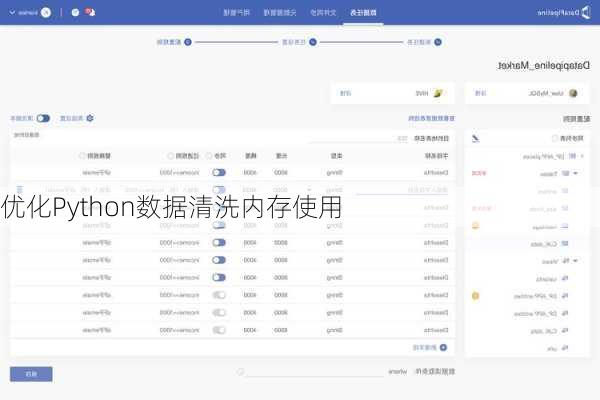Click the broom clean icon in the list panel
This screenshot has width=600, height=400.
pyautogui.click(x=476, y=138)
